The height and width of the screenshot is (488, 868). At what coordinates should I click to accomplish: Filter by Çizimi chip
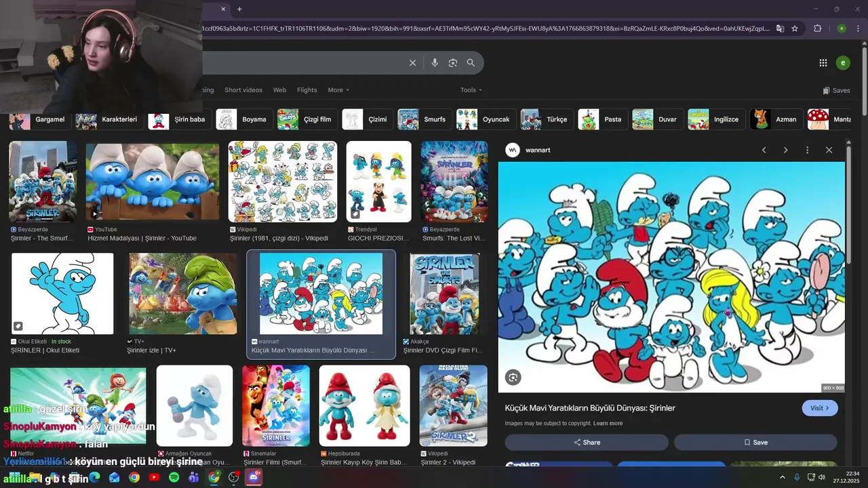tap(367, 119)
